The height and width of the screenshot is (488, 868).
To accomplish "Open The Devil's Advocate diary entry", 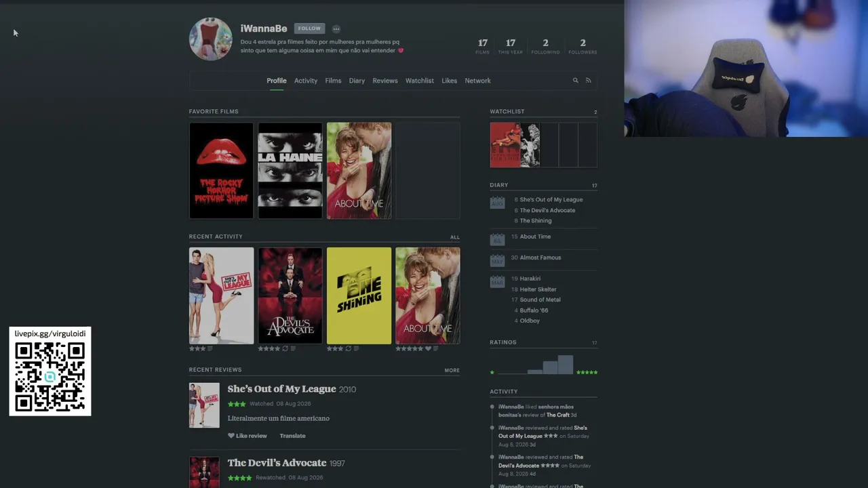I will coord(548,211).
